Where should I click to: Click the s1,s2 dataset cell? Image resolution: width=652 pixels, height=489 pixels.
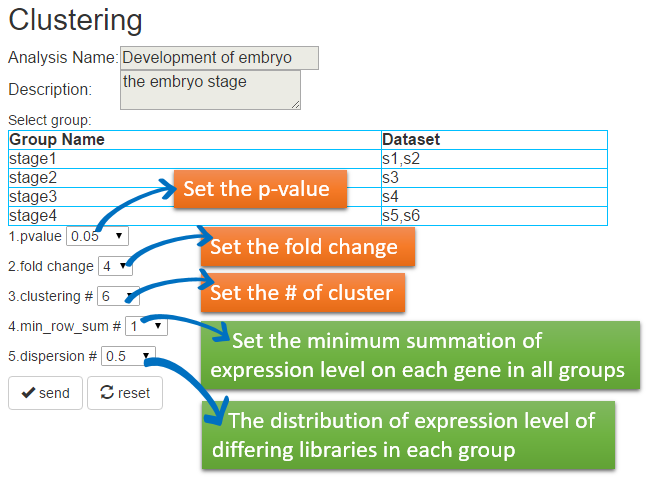point(494,159)
